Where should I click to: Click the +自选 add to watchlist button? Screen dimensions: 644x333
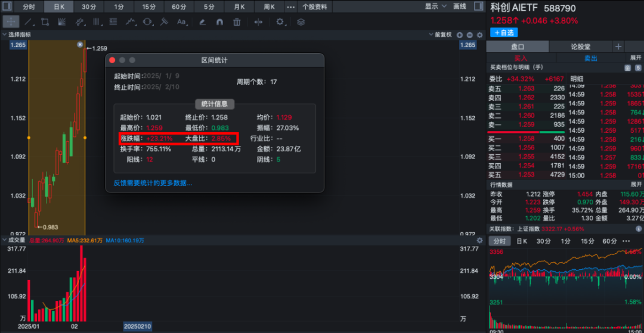click(x=504, y=32)
